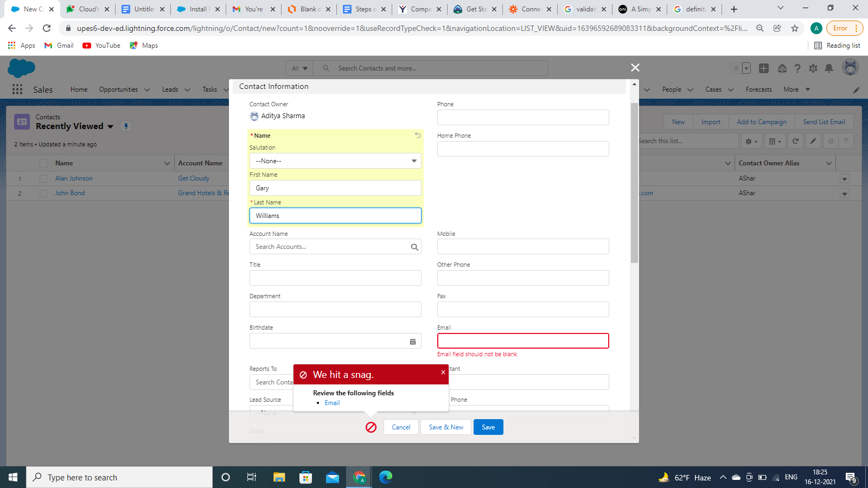
Task: Open row actions for Alan Johnson
Action: click(x=844, y=179)
